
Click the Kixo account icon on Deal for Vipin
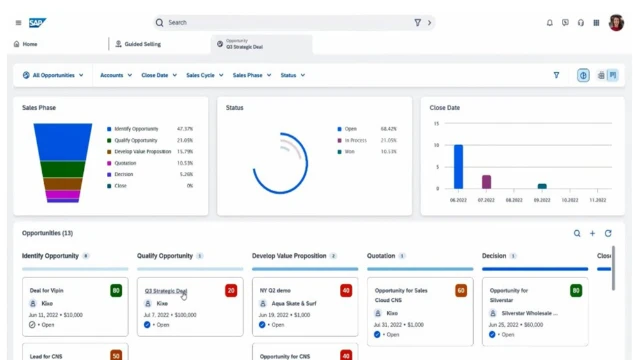point(33,304)
